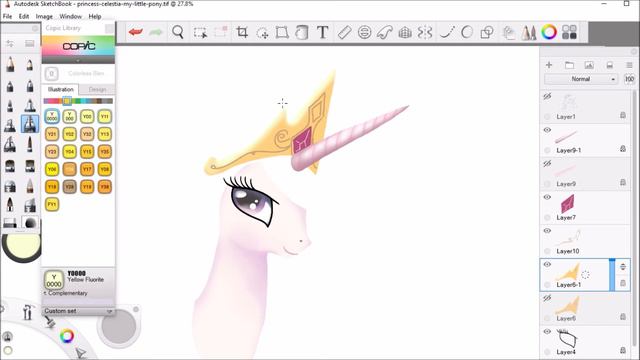The image size is (640, 360).
Task: Hide Layer4 using its eye icon
Action: [547, 331]
